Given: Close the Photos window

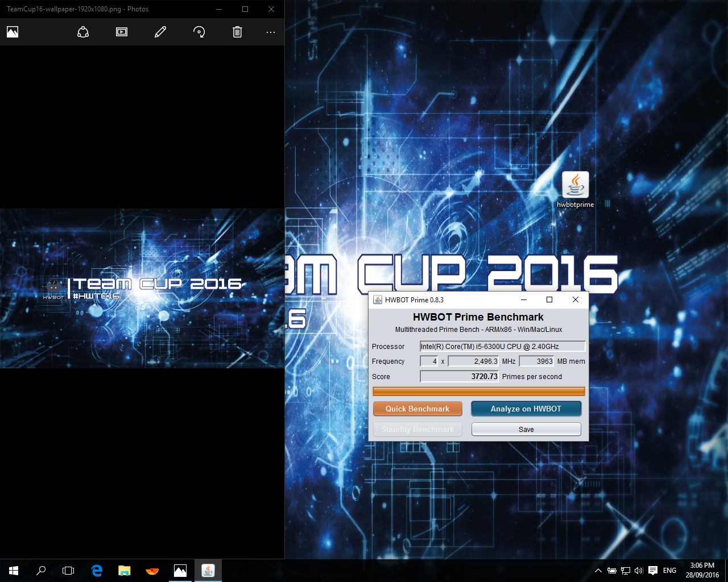Looking at the screenshot, I should click(271, 9).
